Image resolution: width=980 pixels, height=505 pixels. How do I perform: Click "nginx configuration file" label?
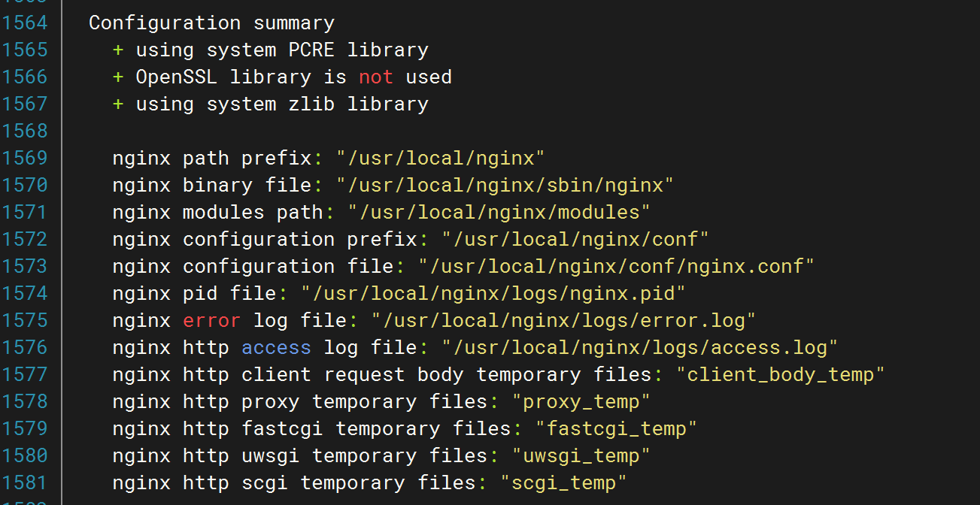(x=253, y=267)
